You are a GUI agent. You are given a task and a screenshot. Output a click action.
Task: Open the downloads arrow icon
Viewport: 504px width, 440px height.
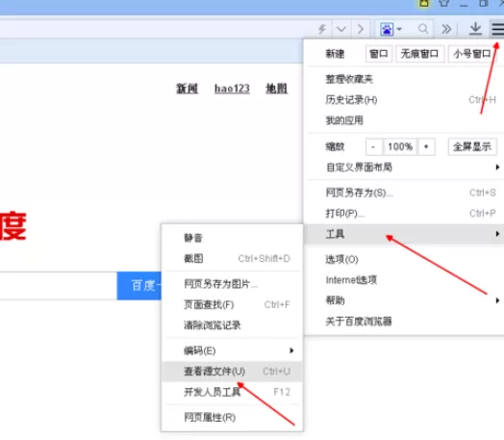point(475,29)
